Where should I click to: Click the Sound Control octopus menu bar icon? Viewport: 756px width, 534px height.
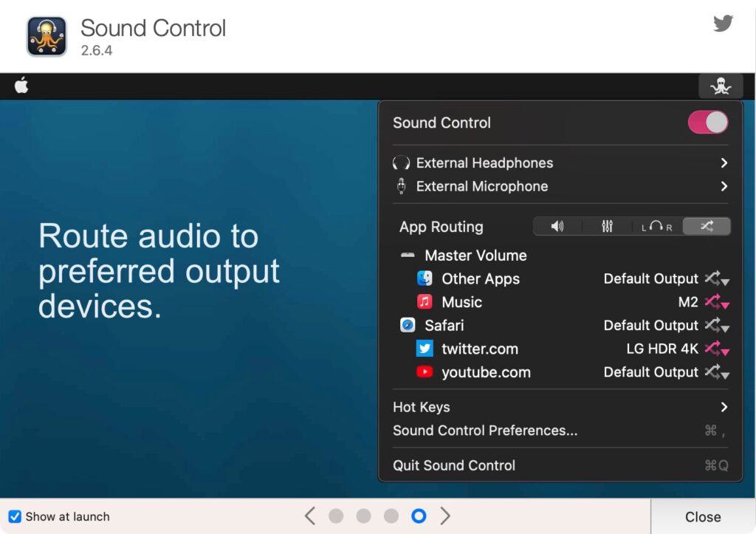click(x=721, y=86)
